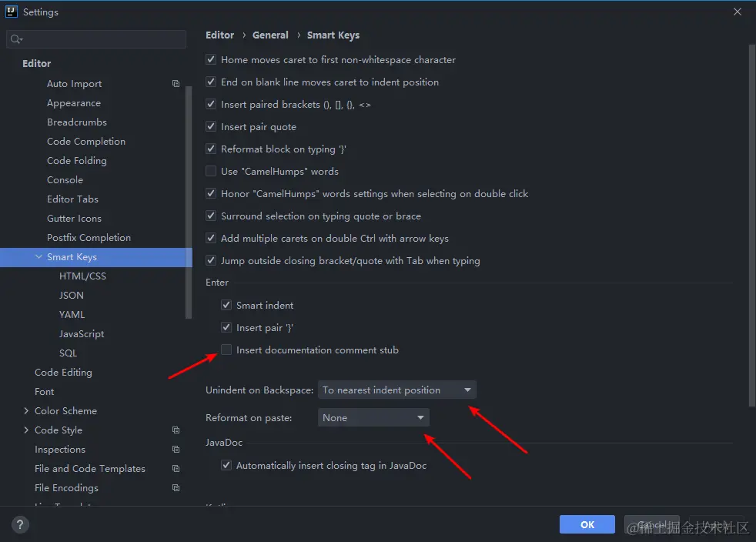756x542 pixels.
Task: Toggle End on blank line moves caret
Action: [x=211, y=82]
